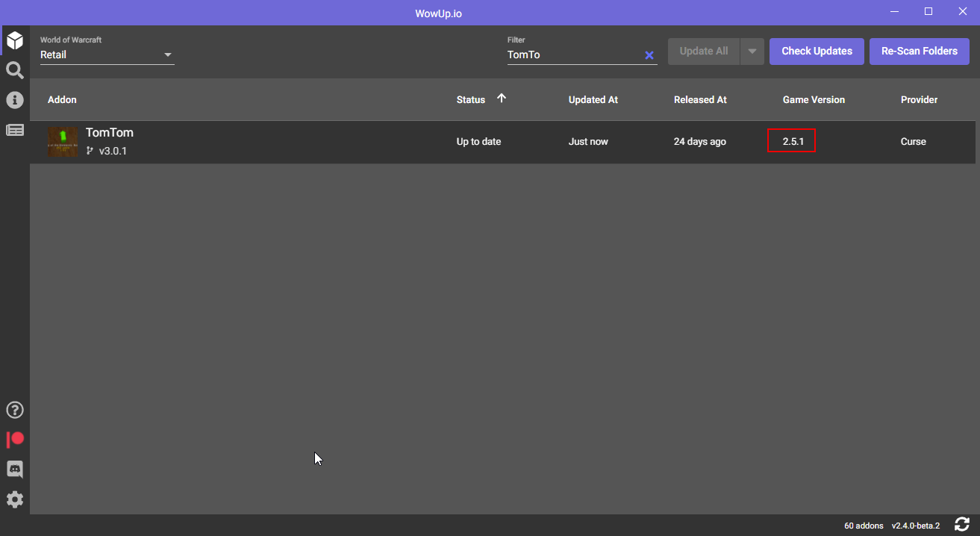The width and height of the screenshot is (980, 536).
Task: View the About info icon
Action: tap(15, 99)
